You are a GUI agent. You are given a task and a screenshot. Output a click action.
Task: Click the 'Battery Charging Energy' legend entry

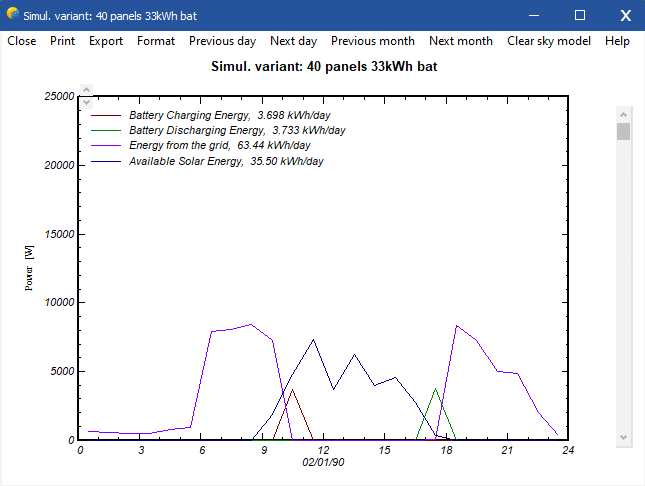[230, 115]
